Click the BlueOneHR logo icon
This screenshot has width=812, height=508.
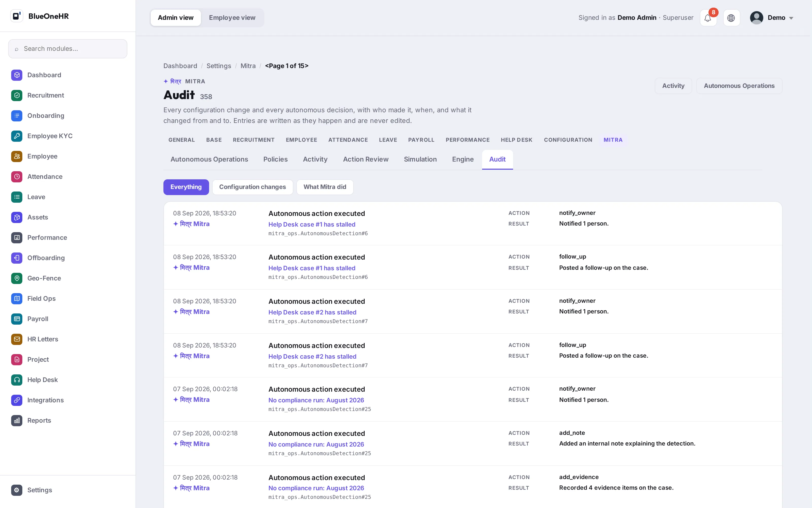(x=16, y=16)
